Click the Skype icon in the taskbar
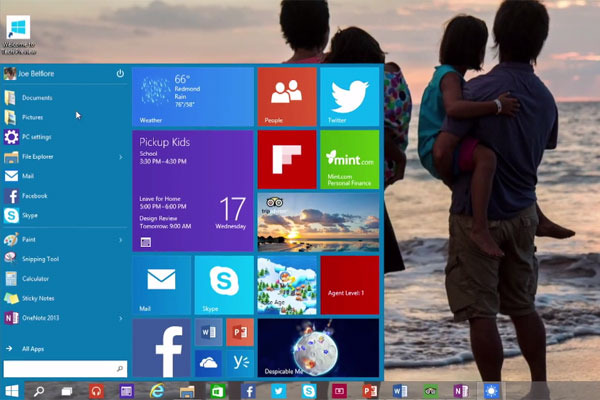Viewport: 600px width, 400px height. [x=309, y=391]
